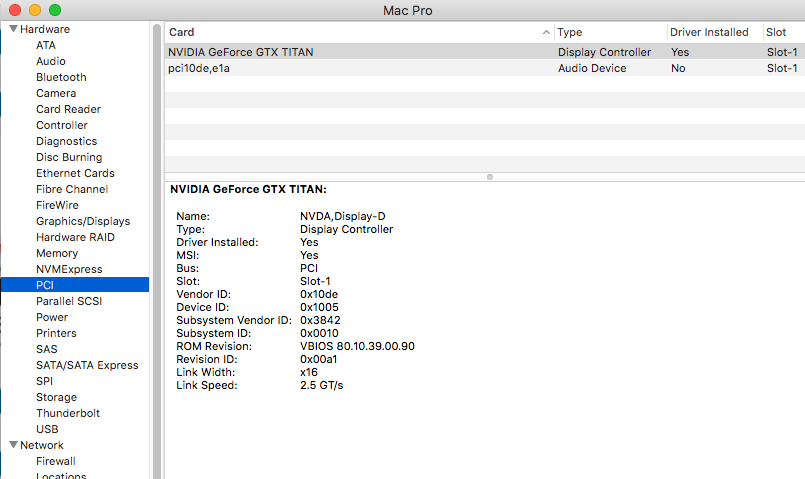Select Firewall under Network

coord(55,461)
